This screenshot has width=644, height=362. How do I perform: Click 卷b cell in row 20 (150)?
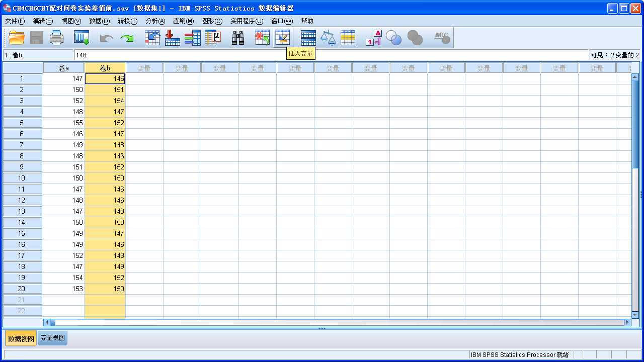point(105,289)
